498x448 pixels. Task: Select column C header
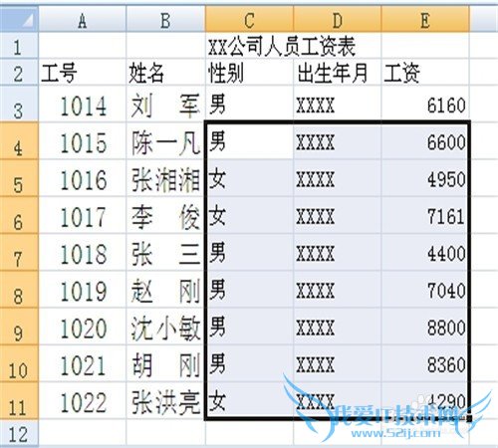tap(249, 19)
